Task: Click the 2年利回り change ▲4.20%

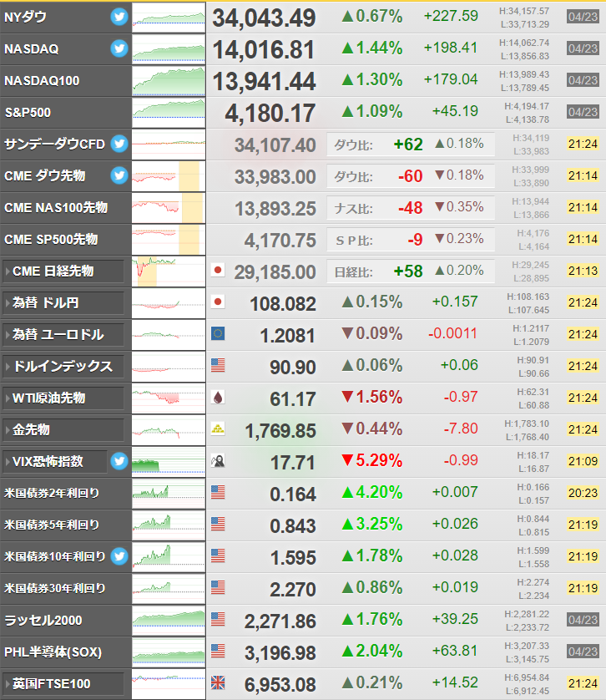Action: pyautogui.click(x=371, y=492)
